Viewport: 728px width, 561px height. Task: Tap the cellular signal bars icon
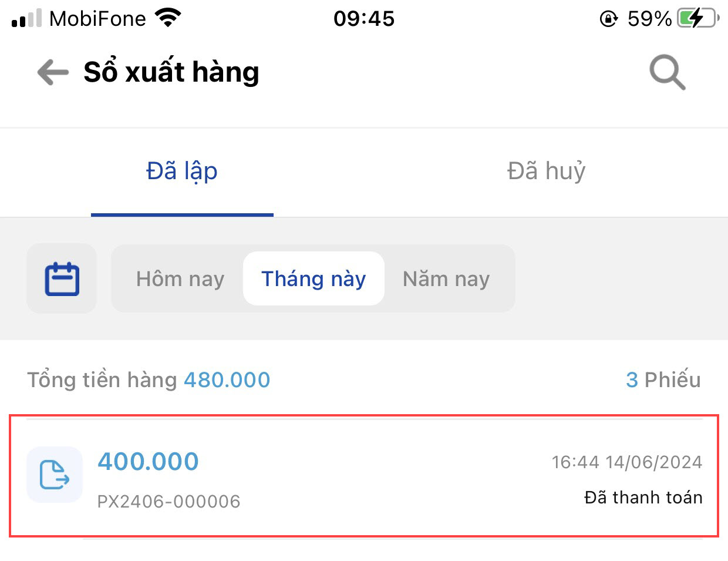[x=26, y=19]
